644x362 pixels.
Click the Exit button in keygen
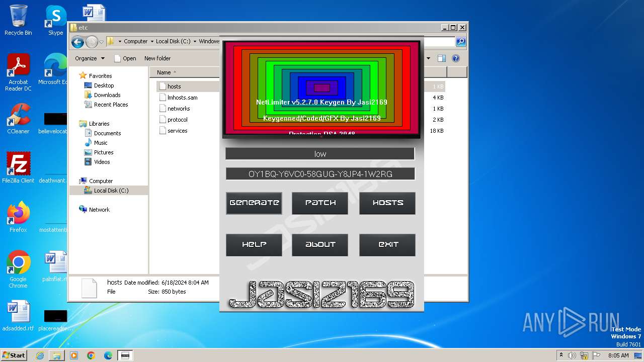(387, 245)
